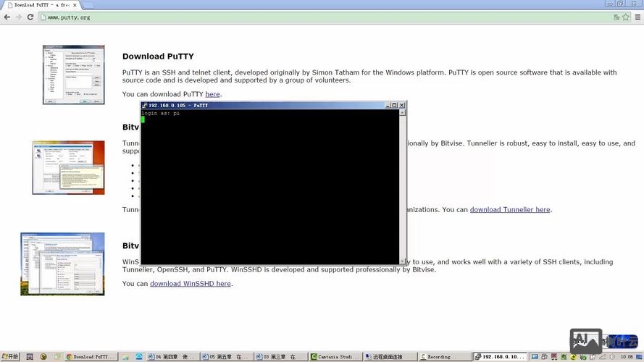Click the PuTTY scrollbar up arrow
Image resolution: width=644 pixels, height=362 pixels.
(403, 113)
